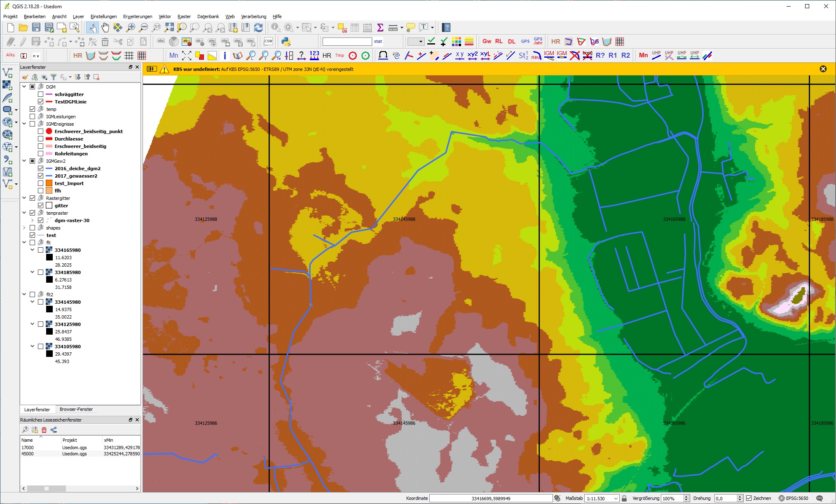The width and height of the screenshot is (836, 504).
Task: Click the Zoom Full extent icon
Action: [169, 28]
